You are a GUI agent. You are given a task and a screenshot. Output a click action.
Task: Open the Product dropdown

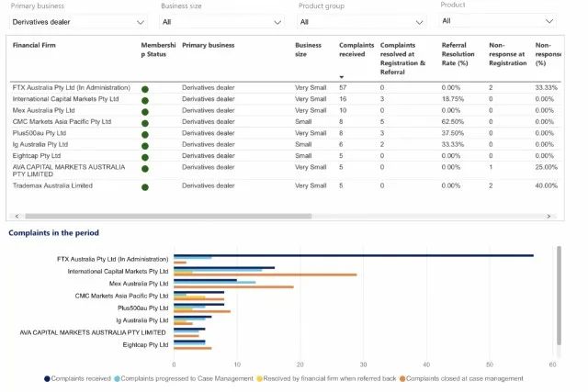point(498,21)
